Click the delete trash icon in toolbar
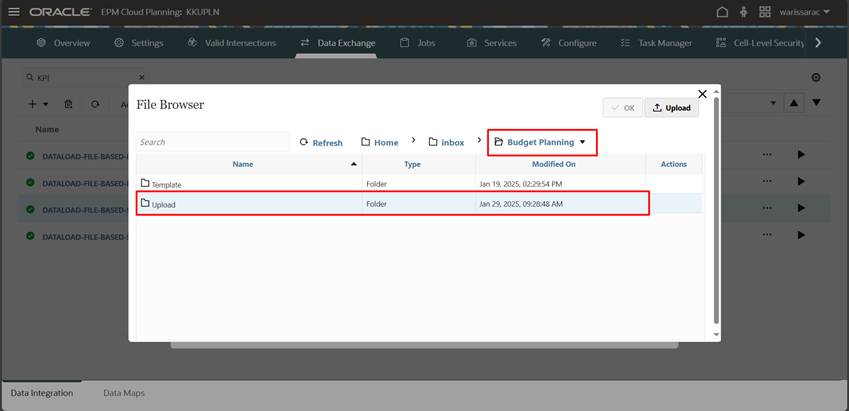The width and height of the screenshot is (849, 411). 68,104
